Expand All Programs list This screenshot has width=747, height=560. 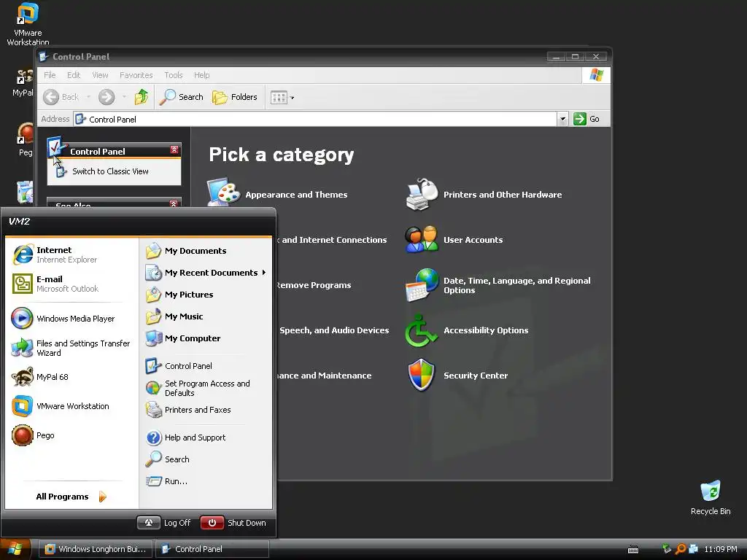coord(71,497)
